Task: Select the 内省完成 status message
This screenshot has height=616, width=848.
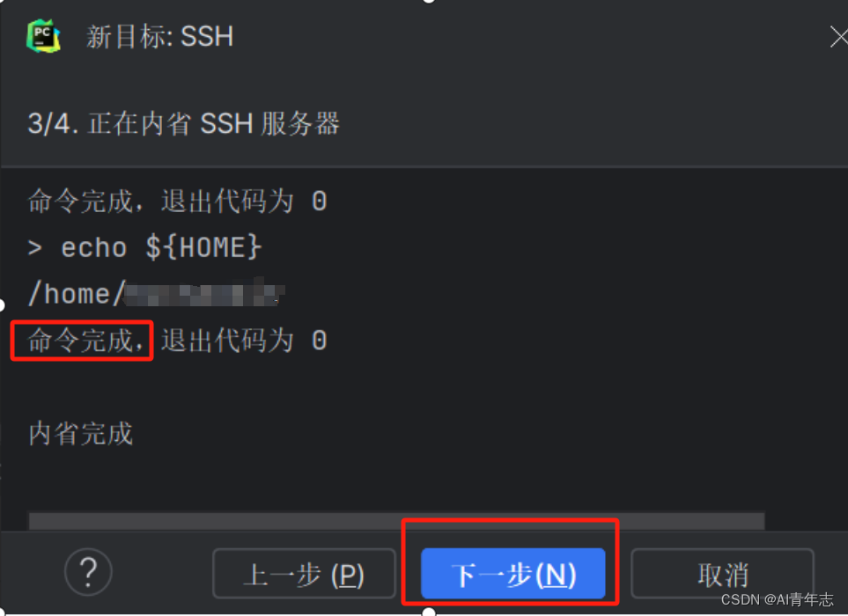Action: tap(81, 434)
